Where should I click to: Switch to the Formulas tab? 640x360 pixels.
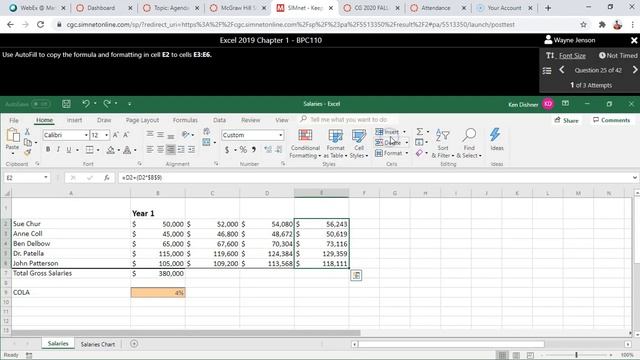pyautogui.click(x=185, y=120)
